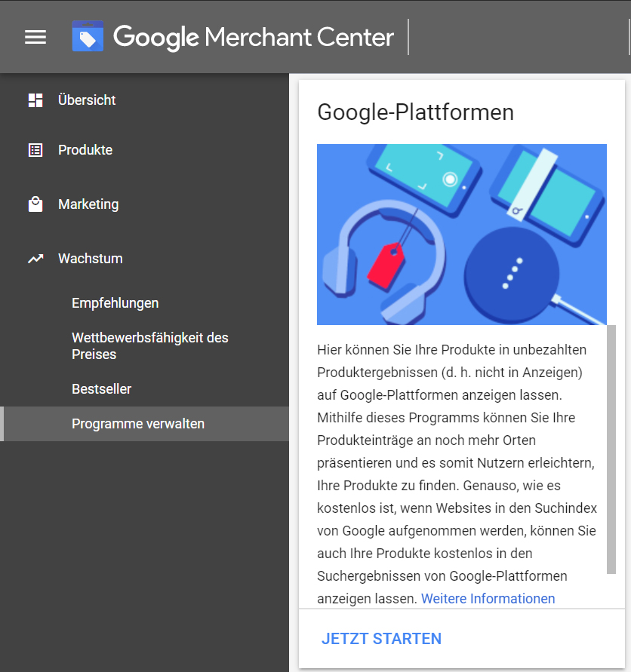Image resolution: width=631 pixels, height=672 pixels.
Task: Select Empfehlungen under Wachstum
Action: click(x=115, y=303)
